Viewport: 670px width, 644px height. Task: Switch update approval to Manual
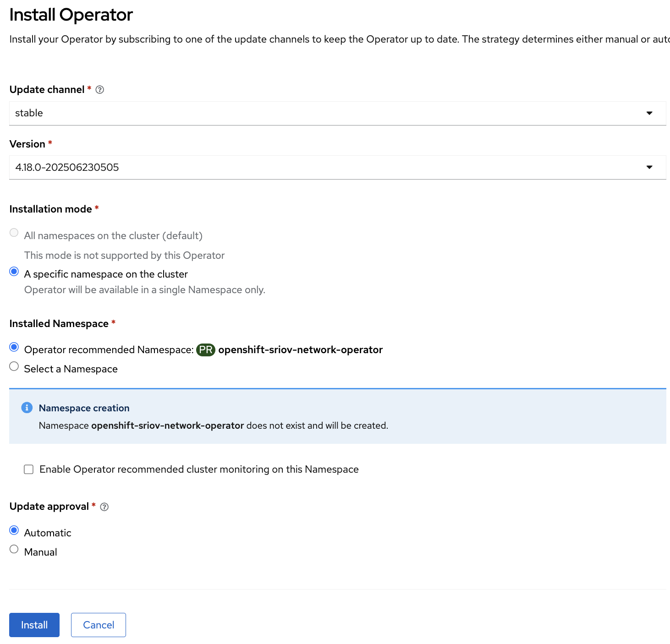14,549
